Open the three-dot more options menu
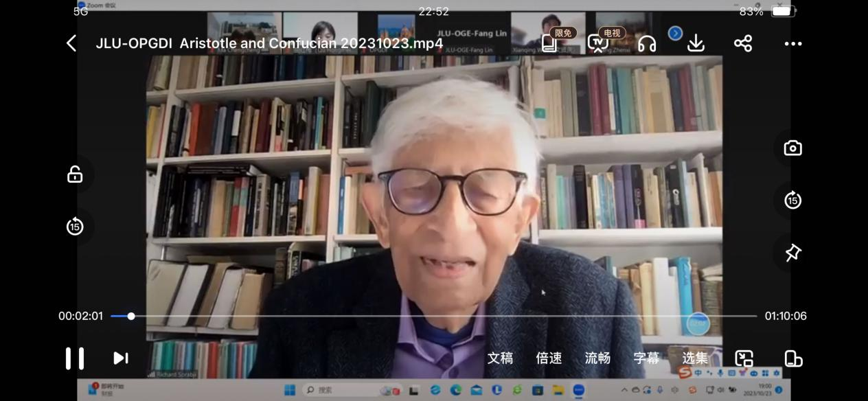868x401 pixels. (x=793, y=44)
